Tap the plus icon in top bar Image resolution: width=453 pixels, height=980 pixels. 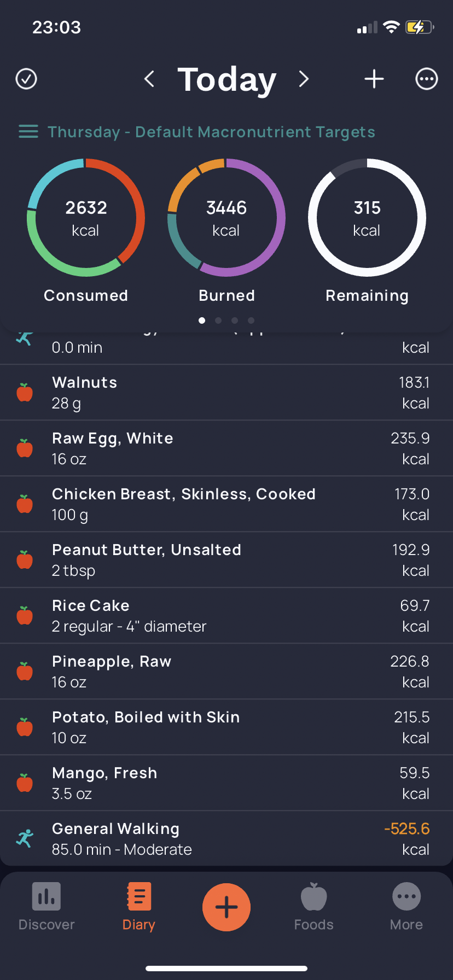point(374,79)
